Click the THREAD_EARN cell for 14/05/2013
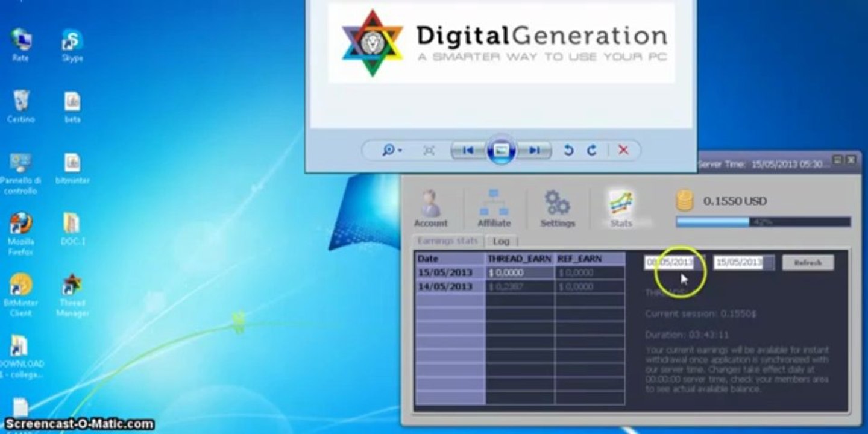Image resolution: width=868 pixels, height=434 pixels. 520,287
